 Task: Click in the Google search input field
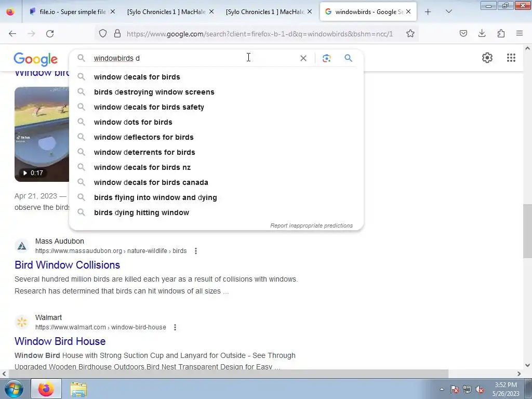click(193, 58)
